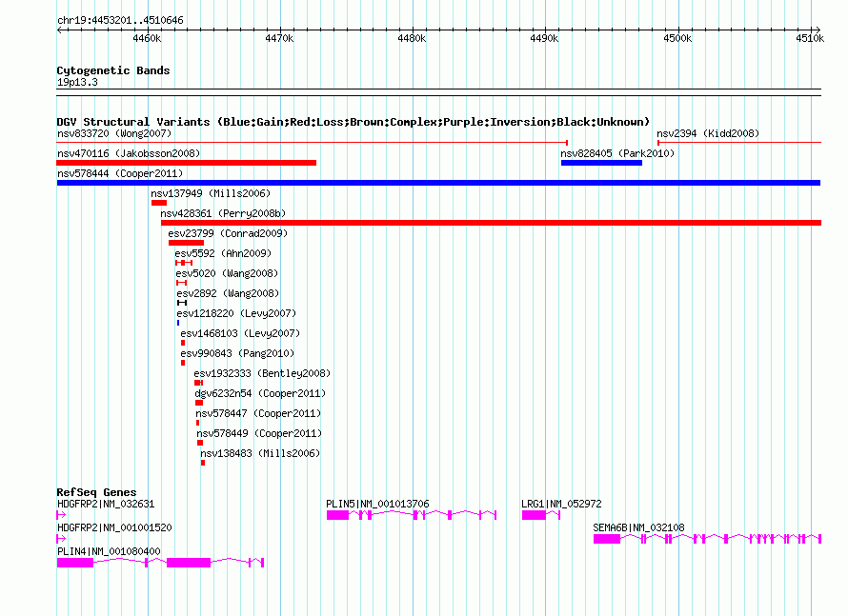Open the esv5020 (Wang2008) variant label

tap(227, 273)
